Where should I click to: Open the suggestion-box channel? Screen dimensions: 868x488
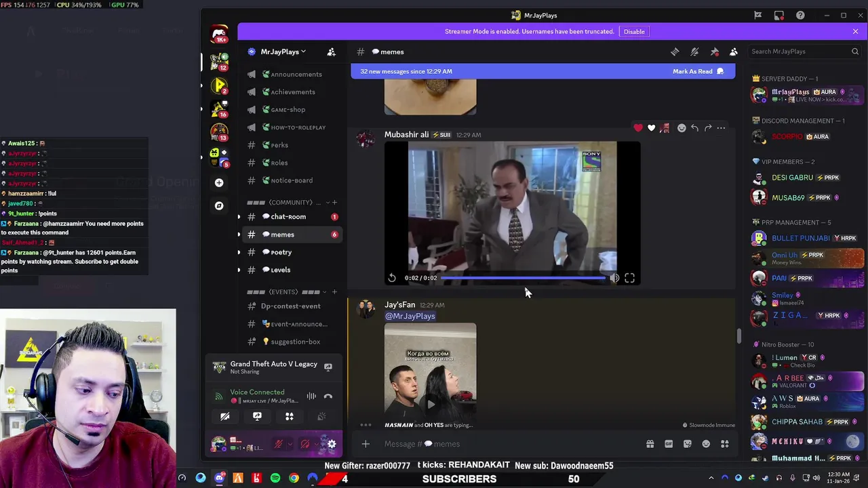pos(292,342)
